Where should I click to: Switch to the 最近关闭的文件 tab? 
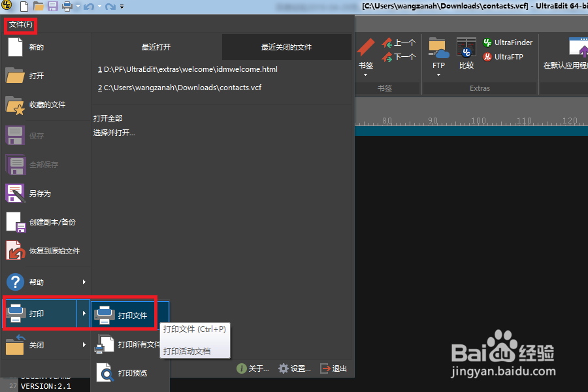pyautogui.click(x=287, y=47)
